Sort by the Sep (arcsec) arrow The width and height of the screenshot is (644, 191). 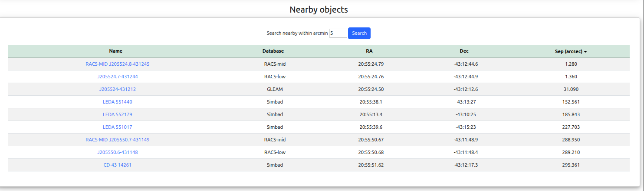pyautogui.click(x=585, y=52)
